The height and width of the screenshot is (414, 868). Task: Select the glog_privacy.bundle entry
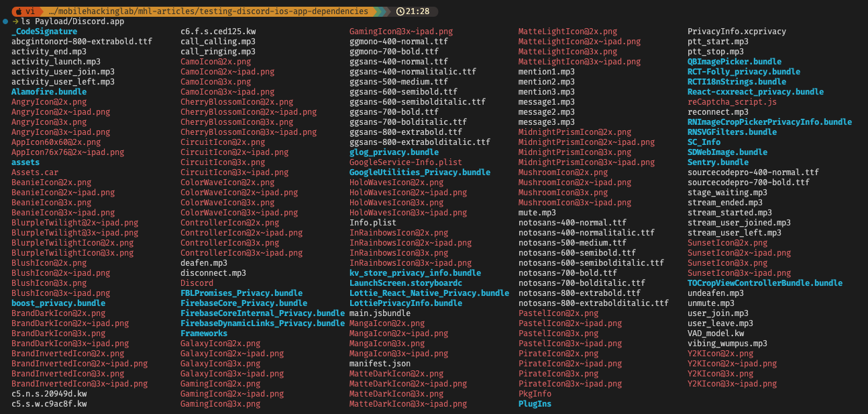coord(394,152)
